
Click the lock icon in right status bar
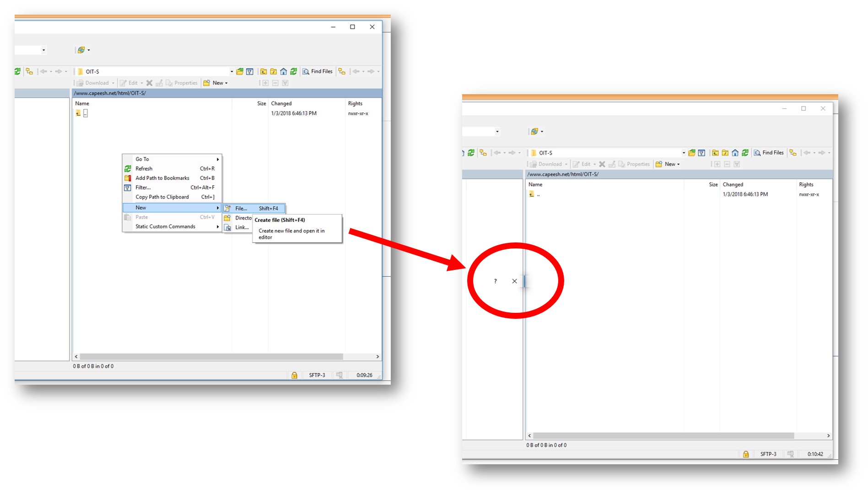746,454
